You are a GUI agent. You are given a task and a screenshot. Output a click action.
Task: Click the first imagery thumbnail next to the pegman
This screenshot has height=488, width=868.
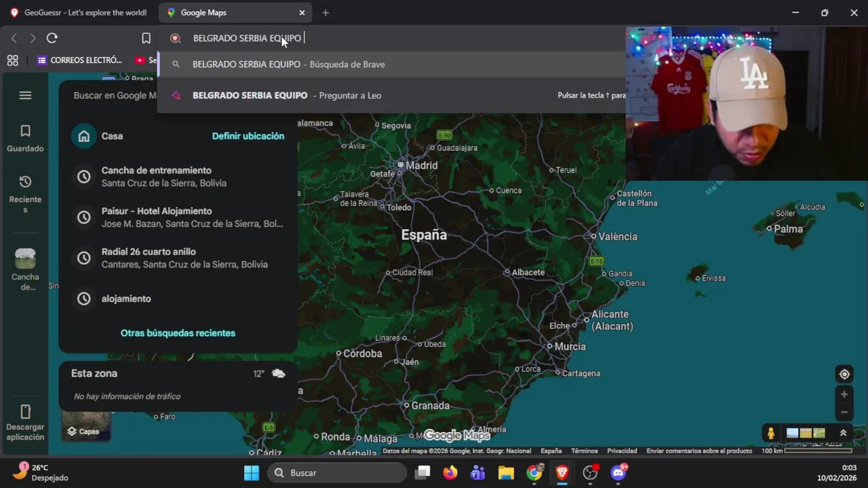[792, 433]
